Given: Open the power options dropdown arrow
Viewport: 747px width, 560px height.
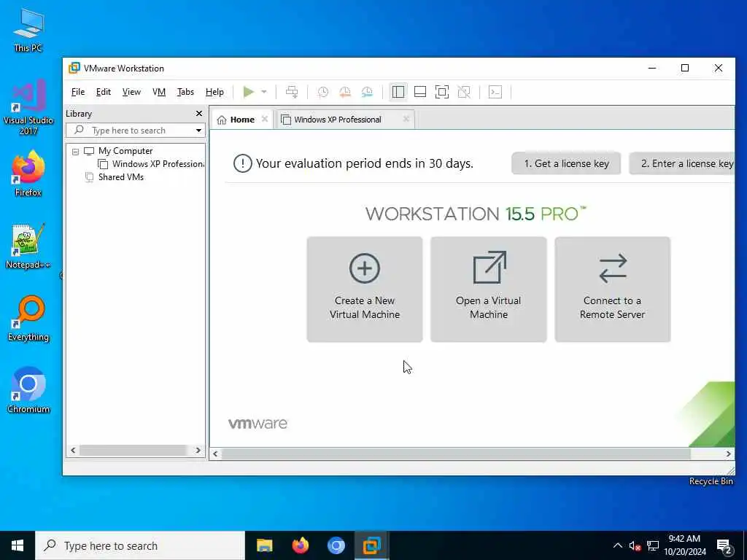Looking at the screenshot, I should point(264,92).
